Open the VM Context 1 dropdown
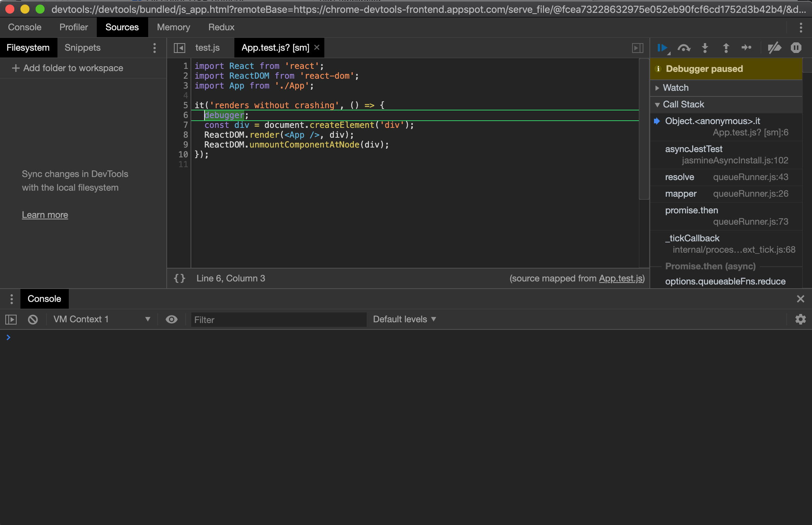The image size is (812, 525). tap(100, 319)
